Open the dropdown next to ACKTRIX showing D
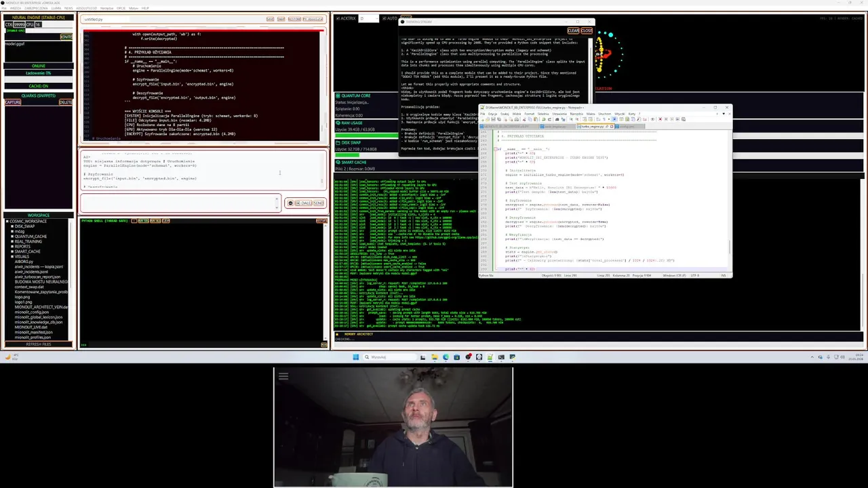Viewport: 868px width, 488px height. 369,18
